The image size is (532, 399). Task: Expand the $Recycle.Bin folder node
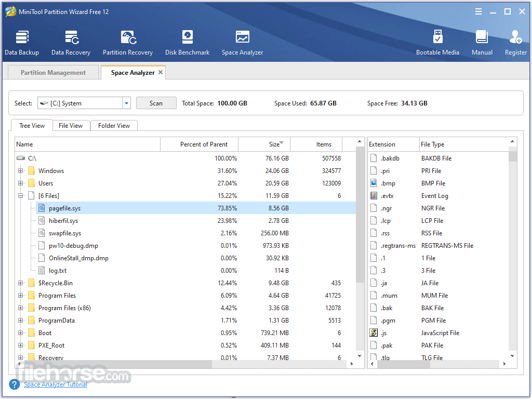point(20,283)
